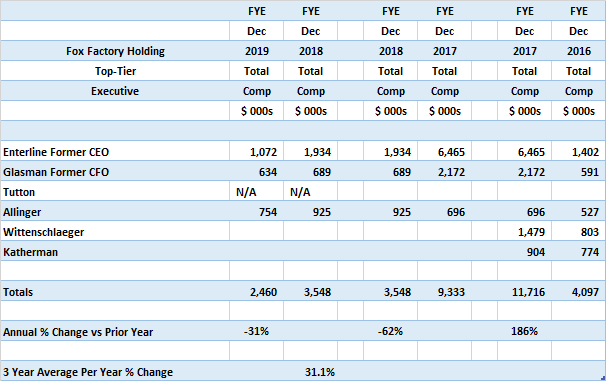
Task: Click the 'Enterline Former CEO' row label
Action: click(56, 152)
